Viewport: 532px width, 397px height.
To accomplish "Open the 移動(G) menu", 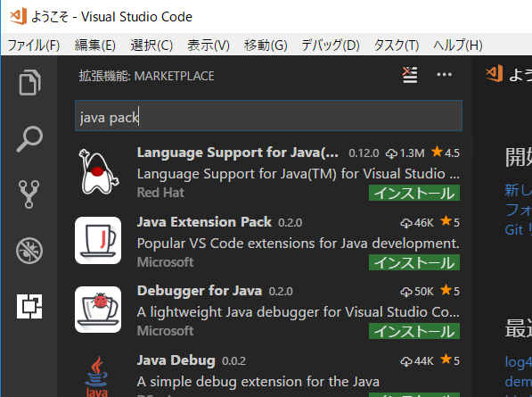I will point(266,45).
